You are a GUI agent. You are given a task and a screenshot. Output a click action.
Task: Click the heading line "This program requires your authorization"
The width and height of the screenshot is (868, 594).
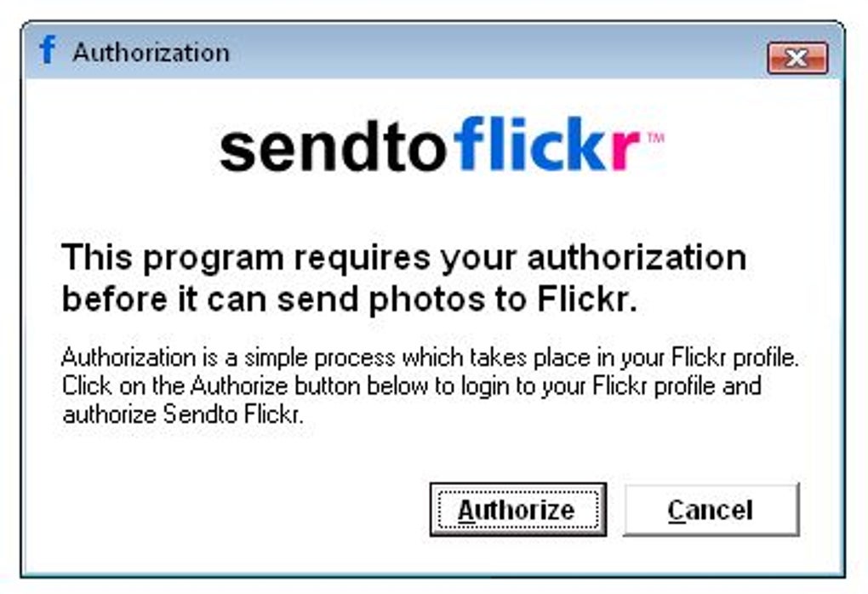pos(403,257)
